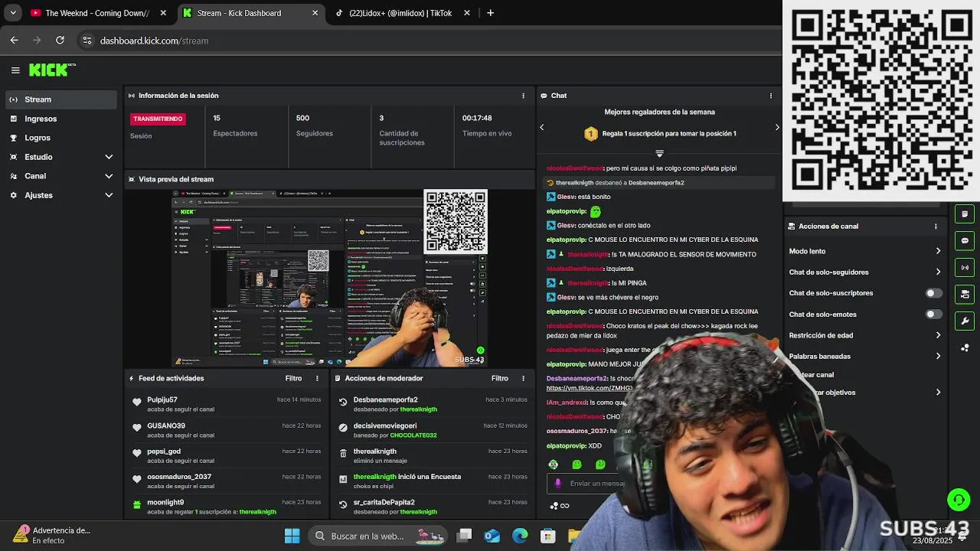
Task: Open Filtro in Feed de actividades
Action: click(293, 378)
